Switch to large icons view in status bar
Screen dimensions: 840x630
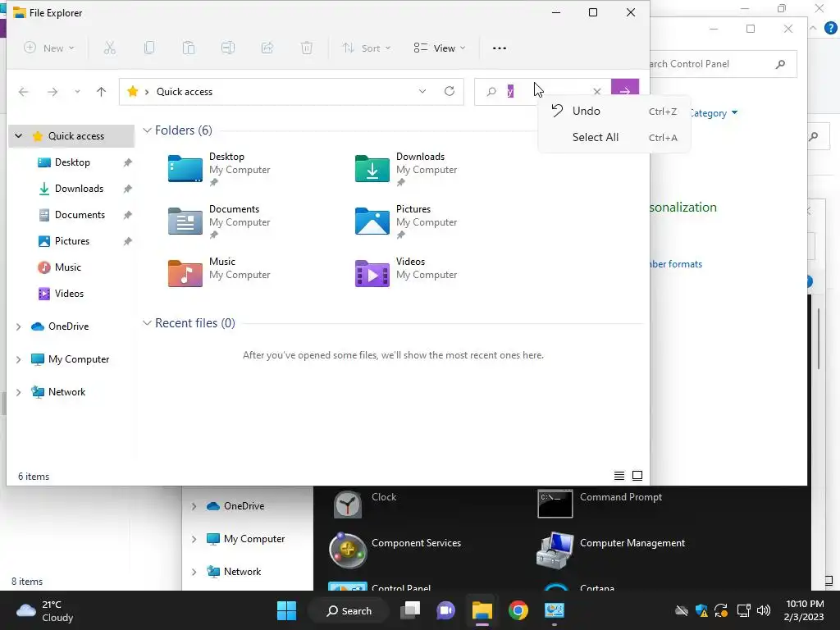[x=637, y=476]
